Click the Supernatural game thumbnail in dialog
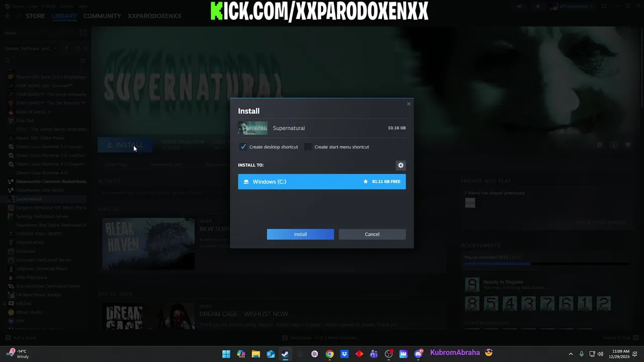Screen dimensions: 644x362 pyautogui.click(x=253, y=128)
